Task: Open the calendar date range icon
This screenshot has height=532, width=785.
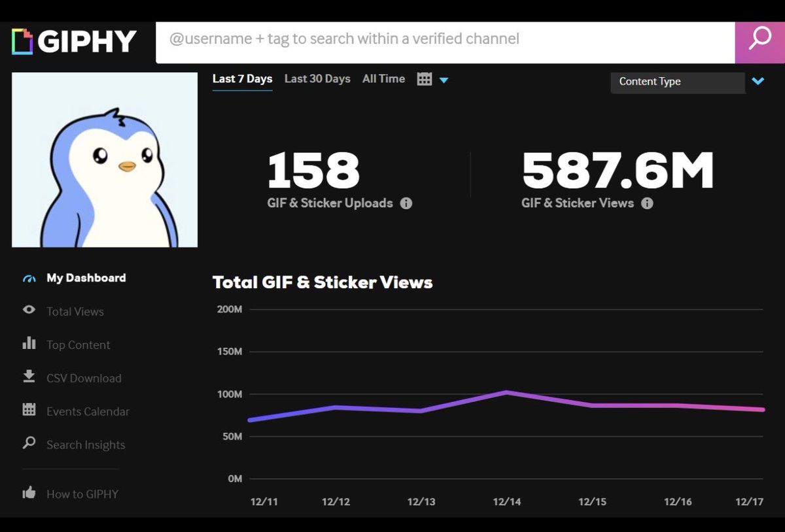Action: (425, 80)
